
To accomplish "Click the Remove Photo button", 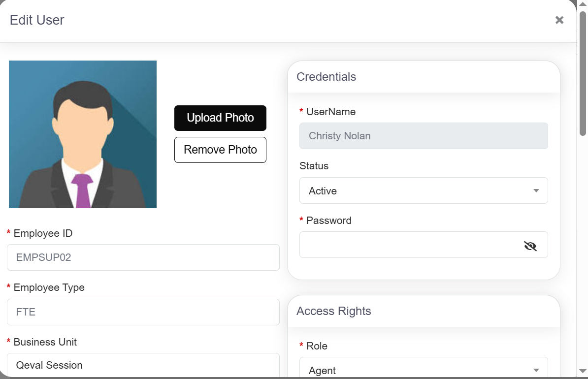I will (x=220, y=150).
